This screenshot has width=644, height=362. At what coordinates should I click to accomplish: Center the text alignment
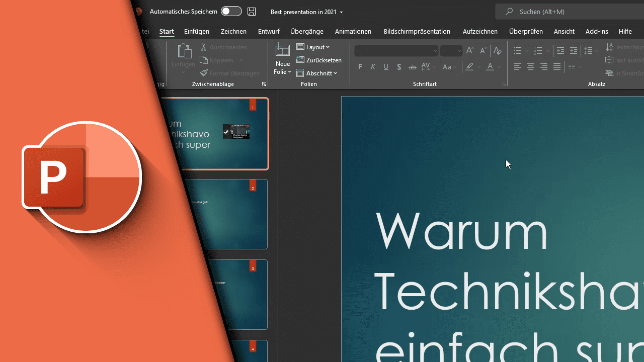[x=530, y=67]
